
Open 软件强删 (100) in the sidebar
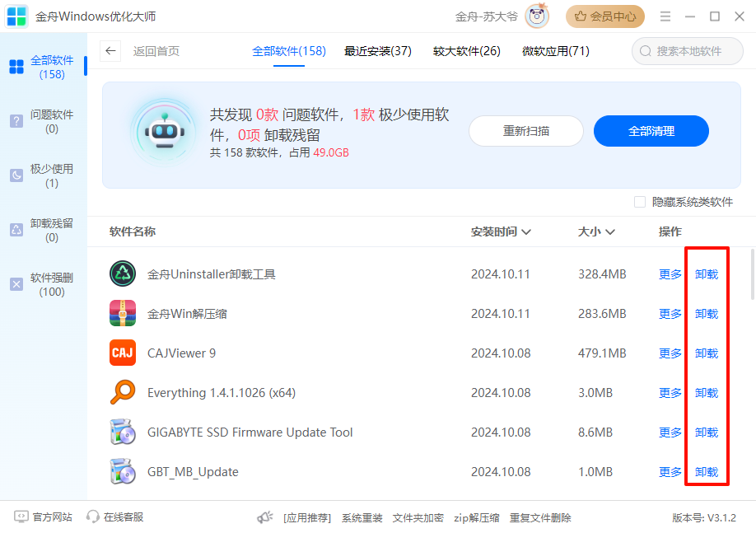pyautogui.click(x=44, y=284)
